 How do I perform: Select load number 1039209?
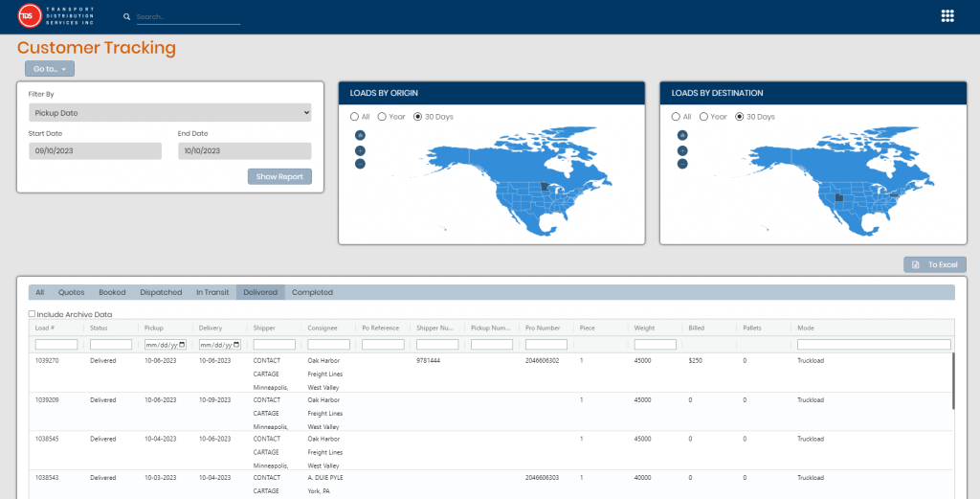[x=46, y=399]
